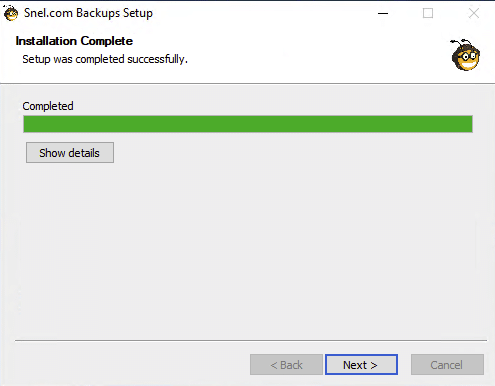Click the grayed-out maximize window icon

click(x=428, y=13)
